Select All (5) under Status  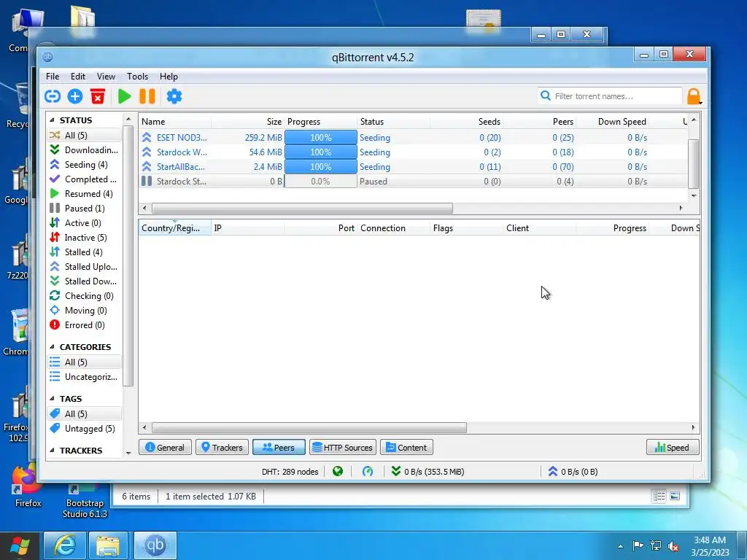pos(84,135)
